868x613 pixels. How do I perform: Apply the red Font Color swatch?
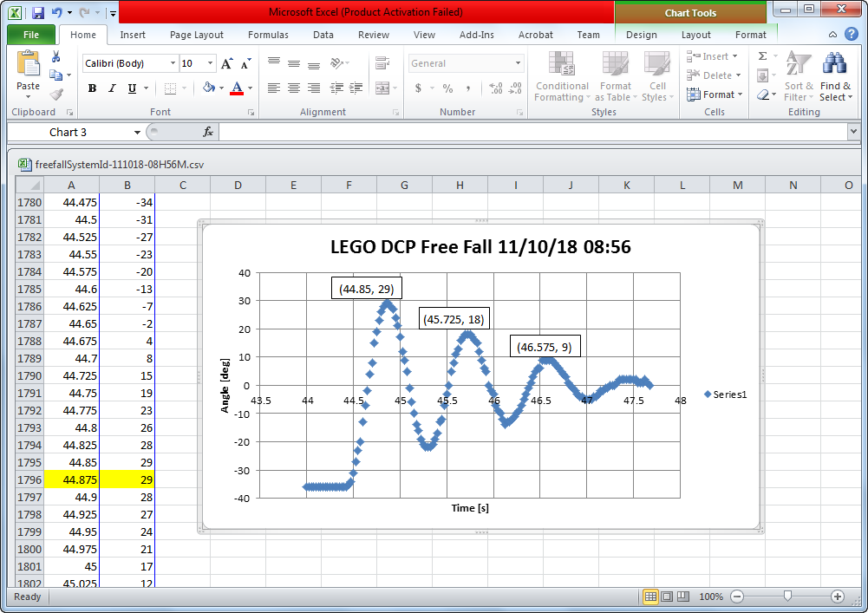tap(237, 88)
